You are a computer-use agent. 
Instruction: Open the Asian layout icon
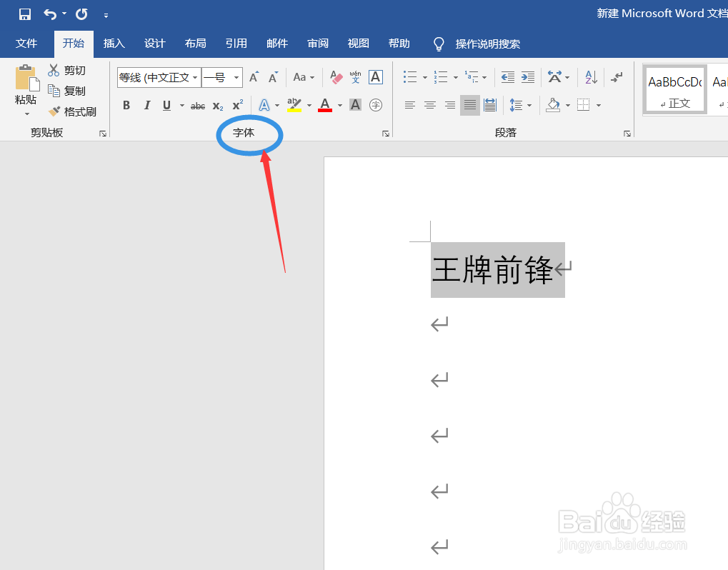[554, 77]
